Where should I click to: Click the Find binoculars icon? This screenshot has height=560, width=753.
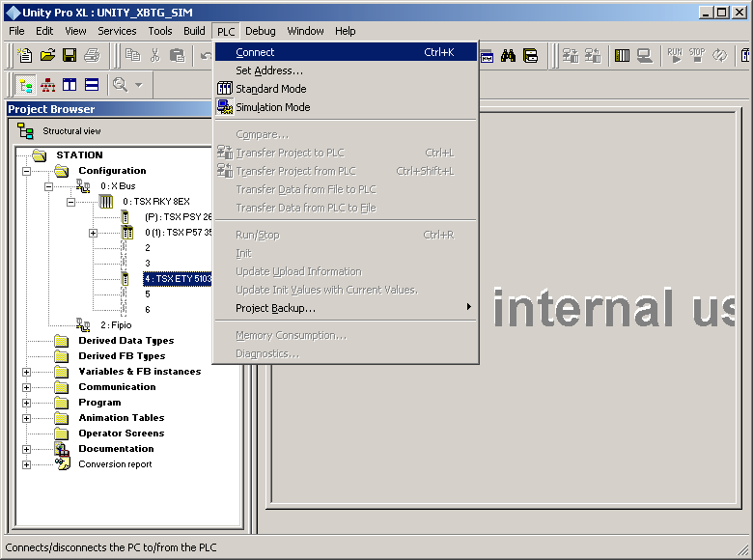coord(508,56)
